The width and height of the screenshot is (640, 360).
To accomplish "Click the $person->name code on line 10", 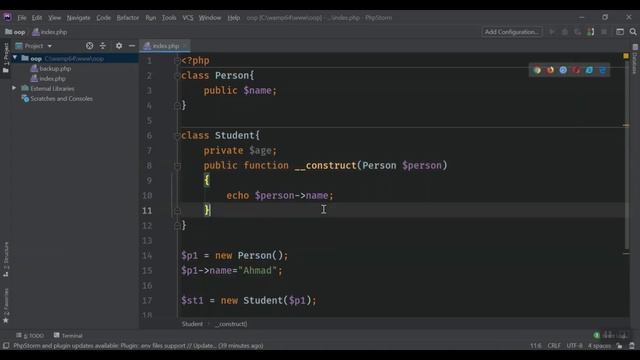I will (291, 196).
